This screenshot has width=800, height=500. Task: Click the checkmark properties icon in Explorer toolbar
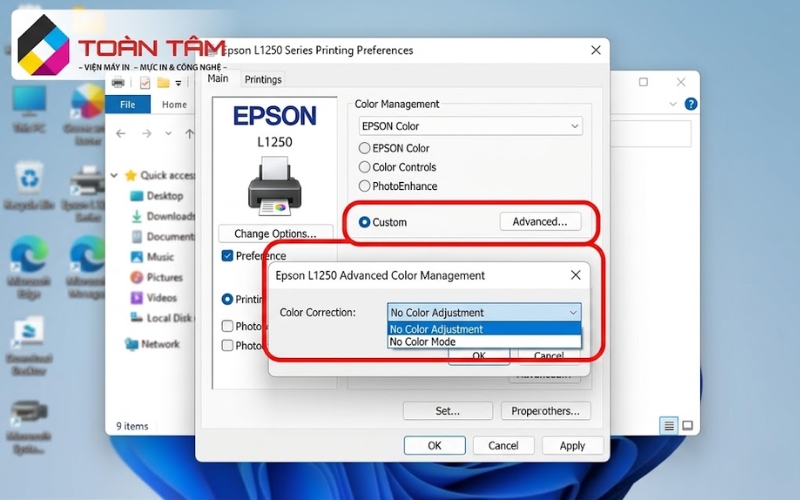tap(145, 83)
